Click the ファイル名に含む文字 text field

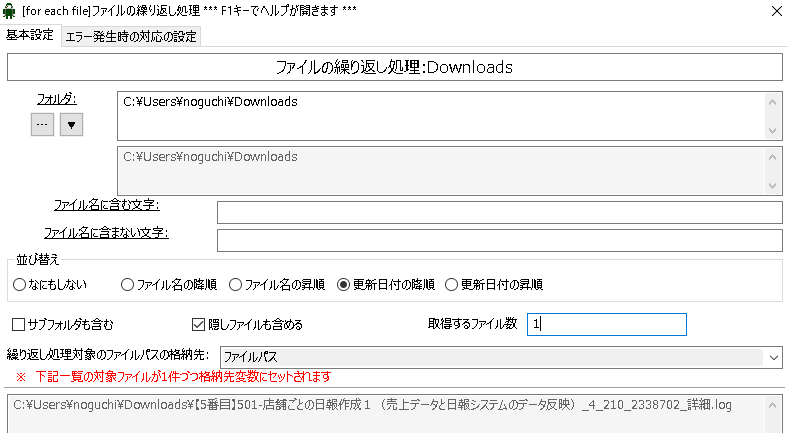(498, 212)
